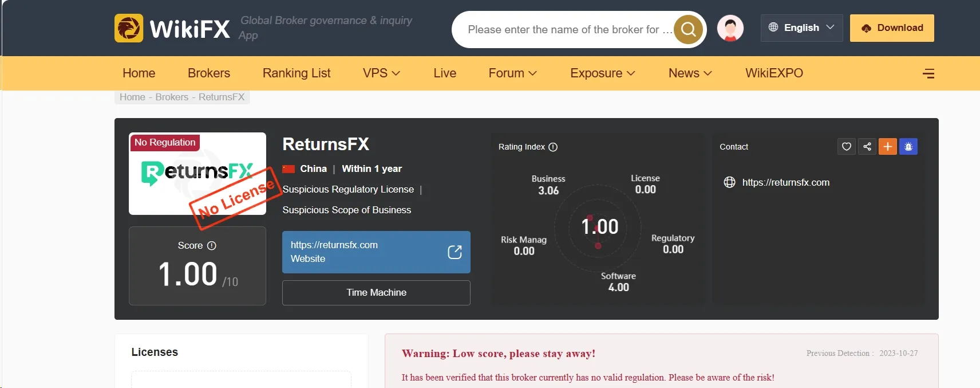
Task: Click the blue bug report icon
Action: (908, 147)
